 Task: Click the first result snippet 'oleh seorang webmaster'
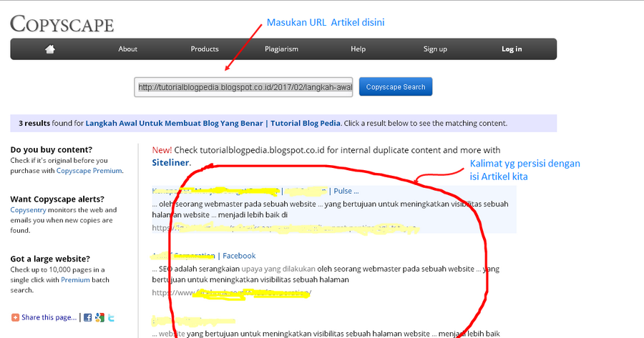(x=330, y=209)
